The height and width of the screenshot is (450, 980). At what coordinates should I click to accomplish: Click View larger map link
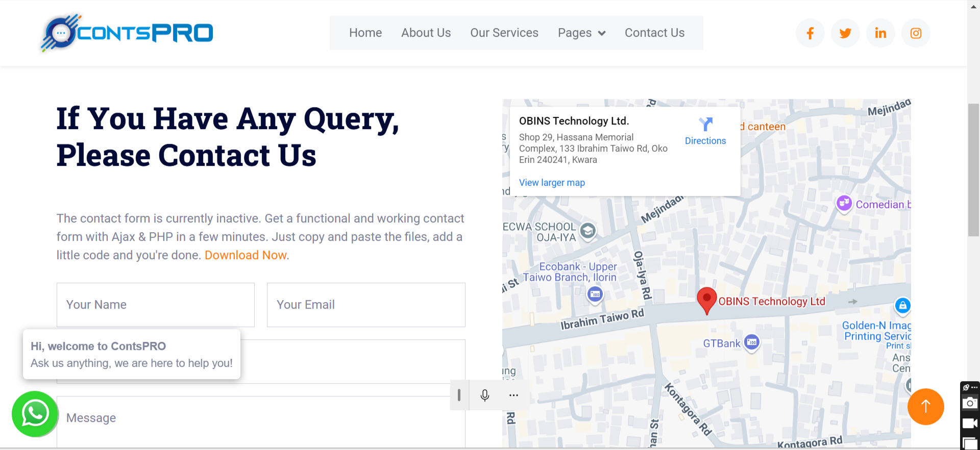[x=552, y=183]
